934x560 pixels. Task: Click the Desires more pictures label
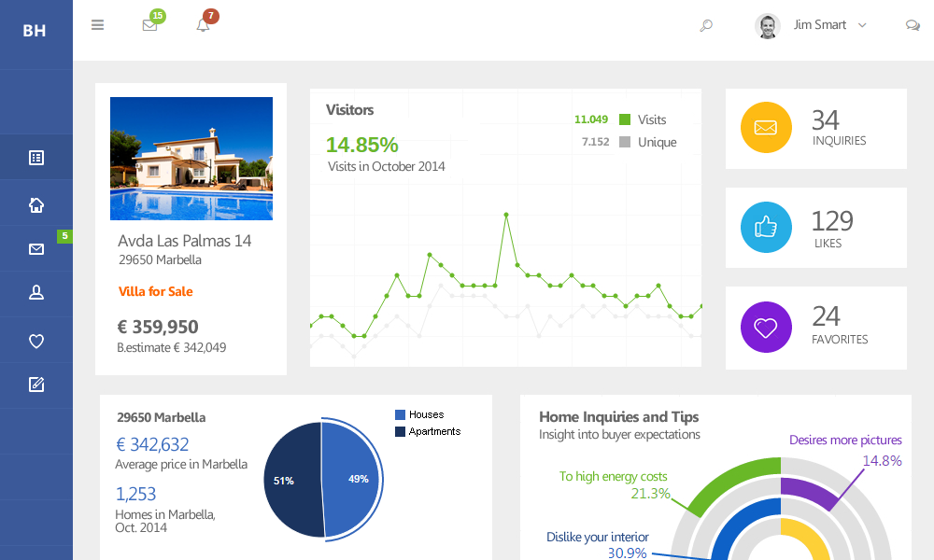coord(845,440)
